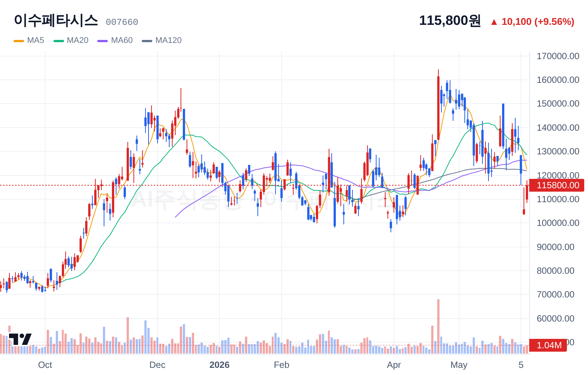Viewport: 588px width, 375px height.
Task: Click the red up-triangle price change indicator
Action: 494,22
